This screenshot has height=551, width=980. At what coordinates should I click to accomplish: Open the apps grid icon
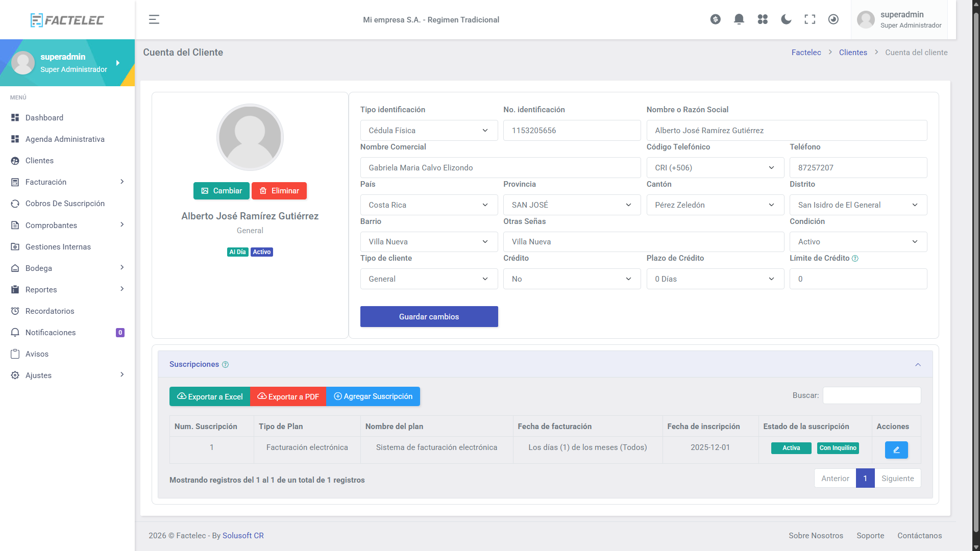(763, 19)
